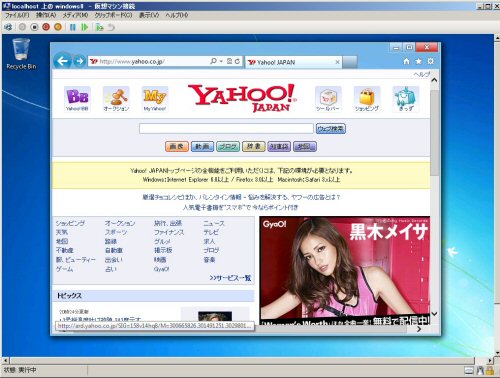The height and width of the screenshot is (378, 500).
Task: Click the orange 画像 search button
Action: 177,146
